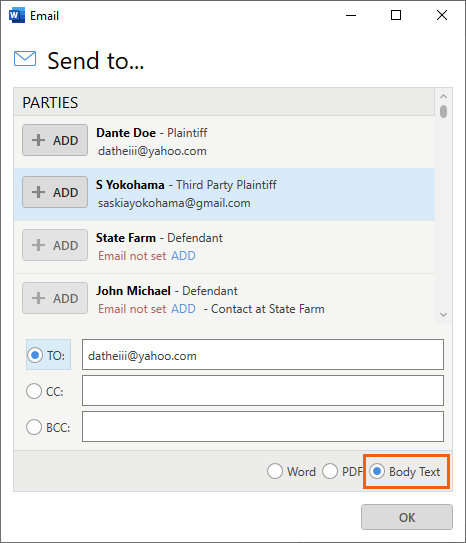This screenshot has height=543, width=466.
Task: Choose the Body Text option
Action: 377,472
